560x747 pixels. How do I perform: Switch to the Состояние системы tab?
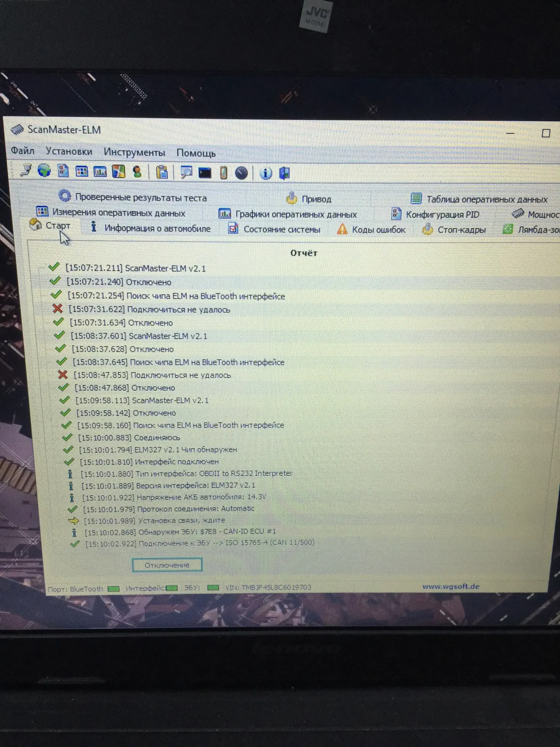pyautogui.click(x=274, y=229)
